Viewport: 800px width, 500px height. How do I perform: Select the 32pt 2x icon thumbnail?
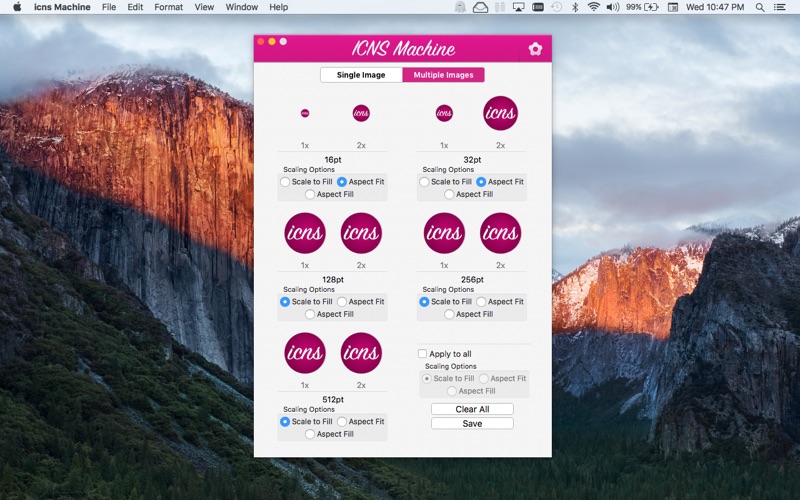coord(501,113)
